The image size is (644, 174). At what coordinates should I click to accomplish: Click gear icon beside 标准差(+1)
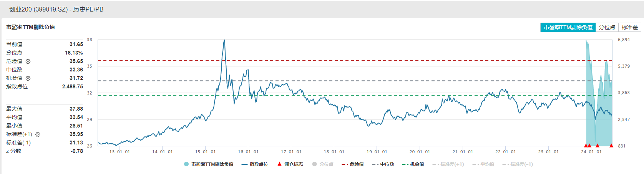click(38, 134)
